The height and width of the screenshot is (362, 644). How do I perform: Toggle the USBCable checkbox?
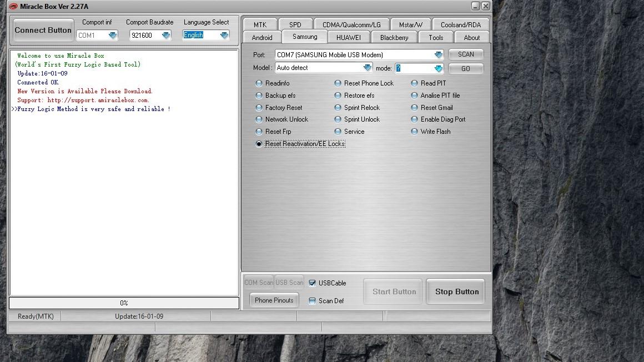[x=312, y=283]
